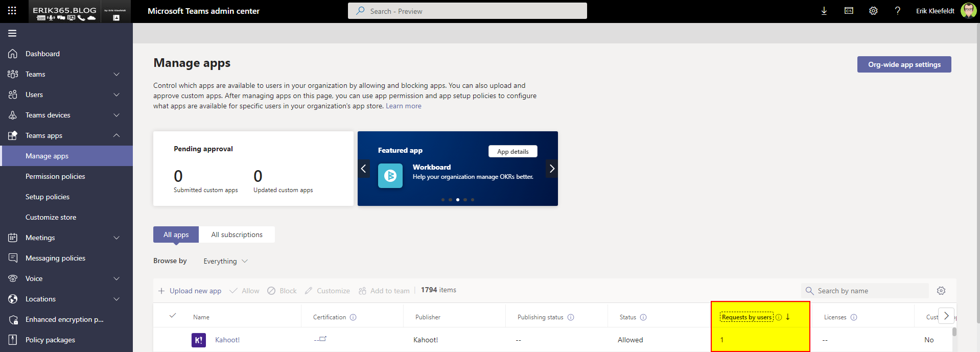Image resolution: width=980 pixels, height=352 pixels.
Task: Open Permission policies in sidebar
Action: (55, 176)
